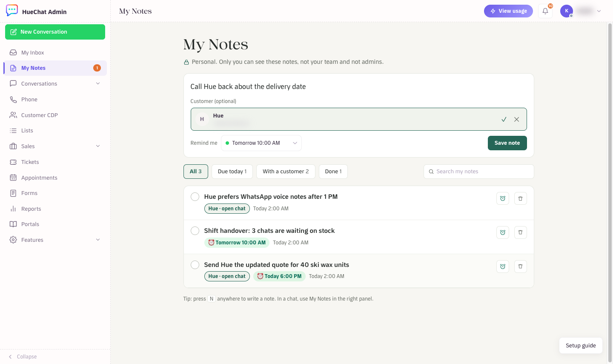Open the Tickets section
Viewport: 613px width, 364px height.
(55, 162)
